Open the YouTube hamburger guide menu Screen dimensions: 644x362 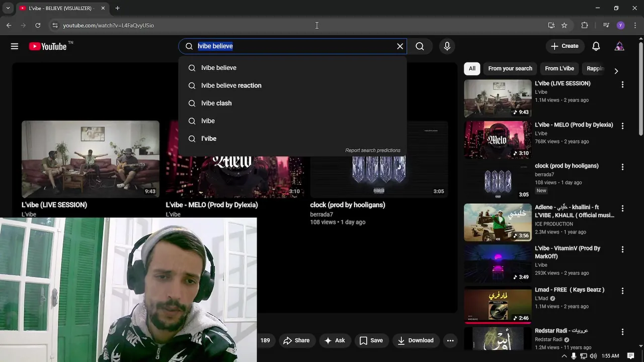point(15,46)
